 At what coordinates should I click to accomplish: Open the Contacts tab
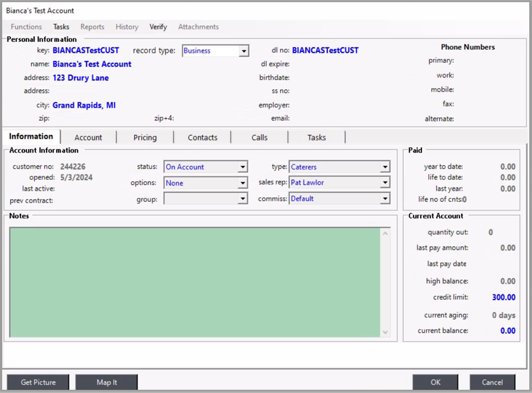click(203, 137)
